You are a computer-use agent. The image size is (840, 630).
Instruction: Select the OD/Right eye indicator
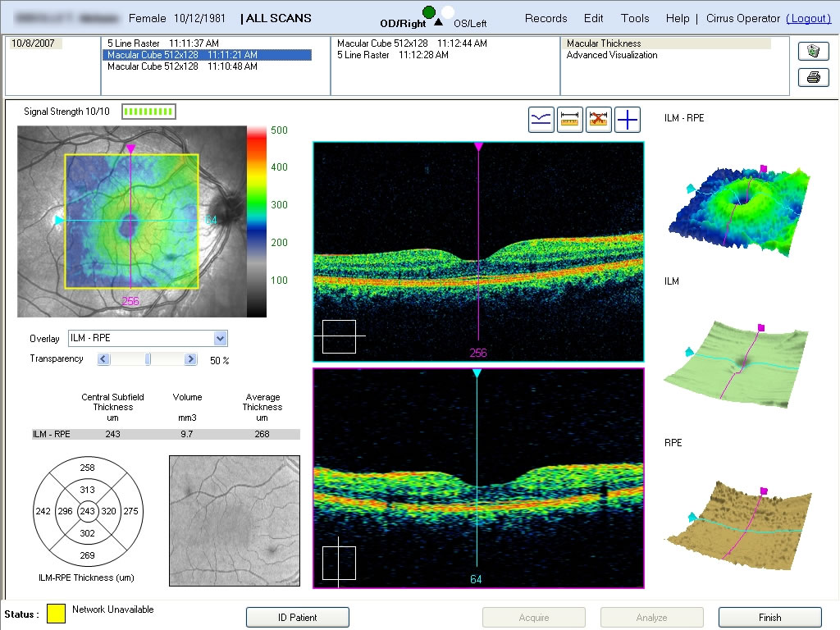tap(428, 12)
